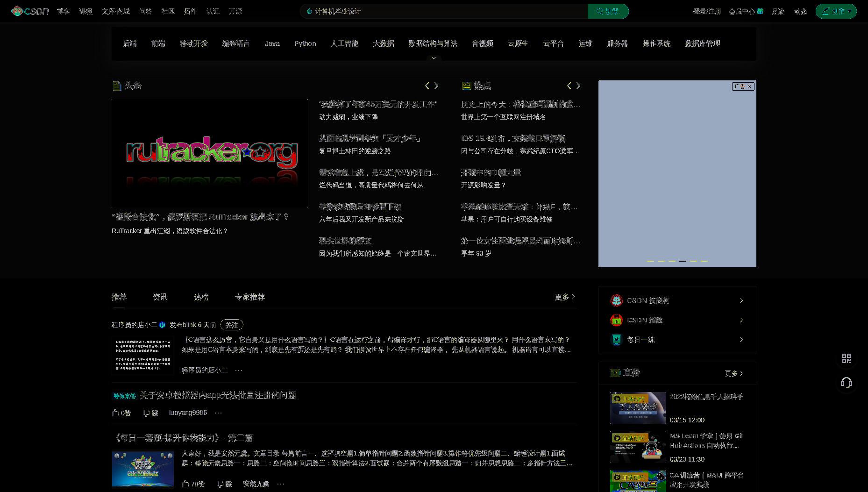Open headline 现实世界的密文
This screenshot has height=492, width=868.
[345, 241]
